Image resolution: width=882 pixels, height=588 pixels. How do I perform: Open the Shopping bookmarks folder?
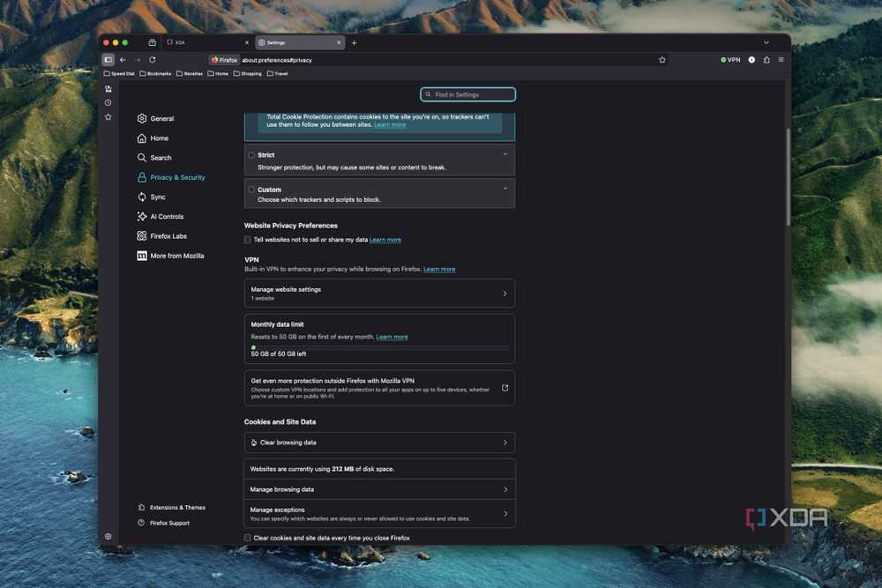pos(248,74)
